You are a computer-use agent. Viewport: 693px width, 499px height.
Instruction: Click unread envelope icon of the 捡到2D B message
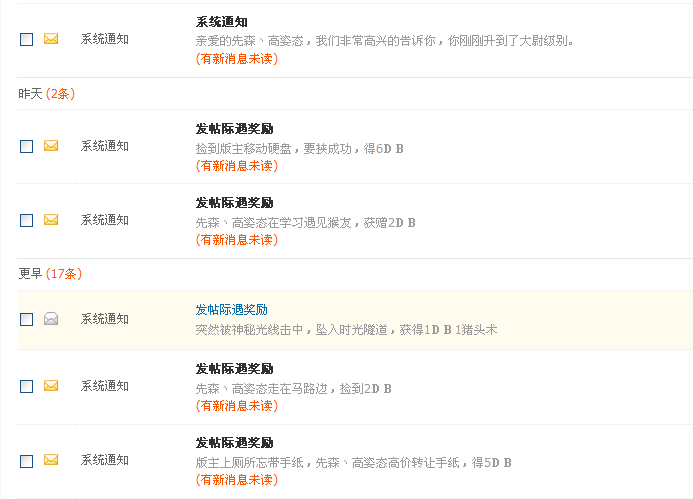point(51,386)
